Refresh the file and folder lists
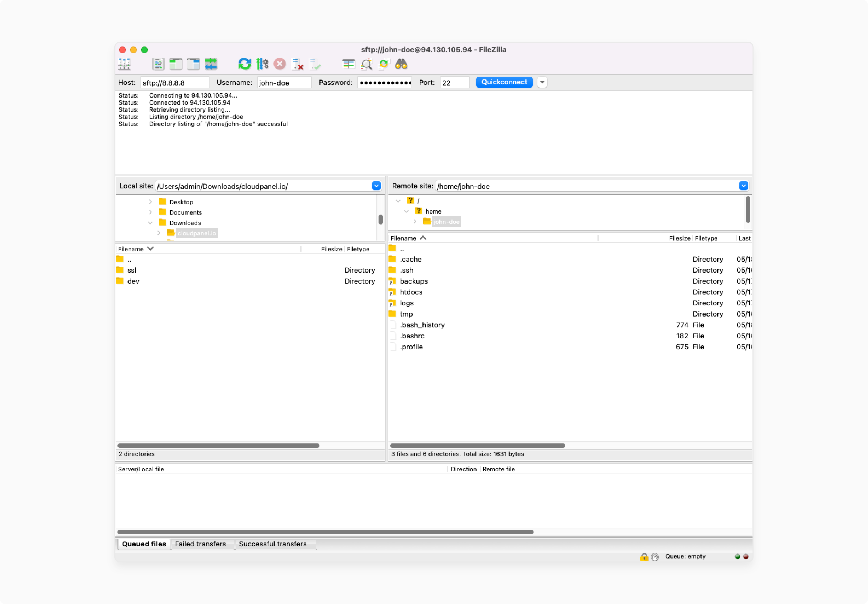The height and width of the screenshot is (604, 868). tap(245, 64)
